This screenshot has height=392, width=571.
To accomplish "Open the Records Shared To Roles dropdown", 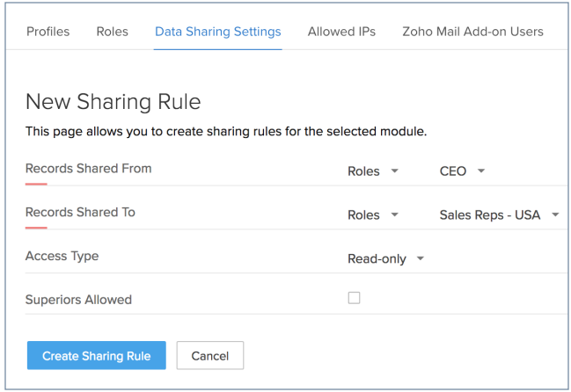I will [373, 215].
